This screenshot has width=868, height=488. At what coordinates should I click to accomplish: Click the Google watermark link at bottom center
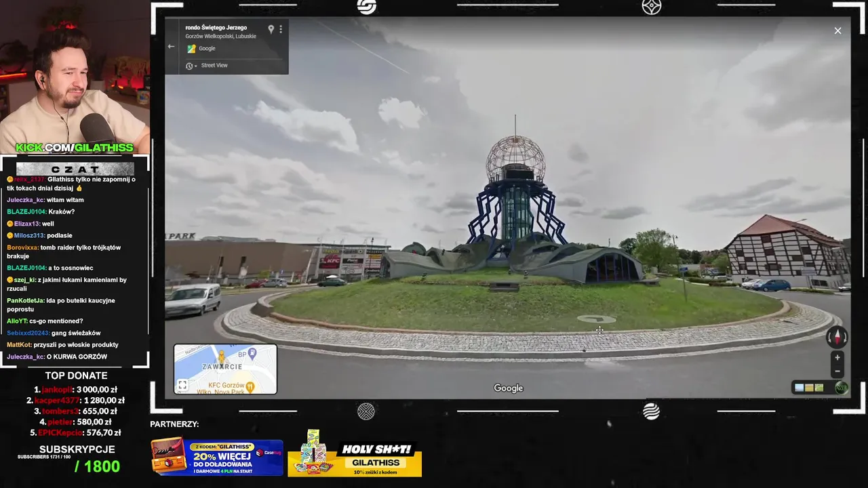(x=509, y=388)
